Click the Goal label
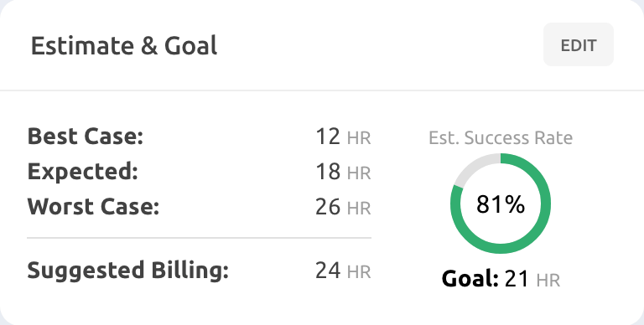This screenshot has height=325, width=644. click(x=470, y=279)
